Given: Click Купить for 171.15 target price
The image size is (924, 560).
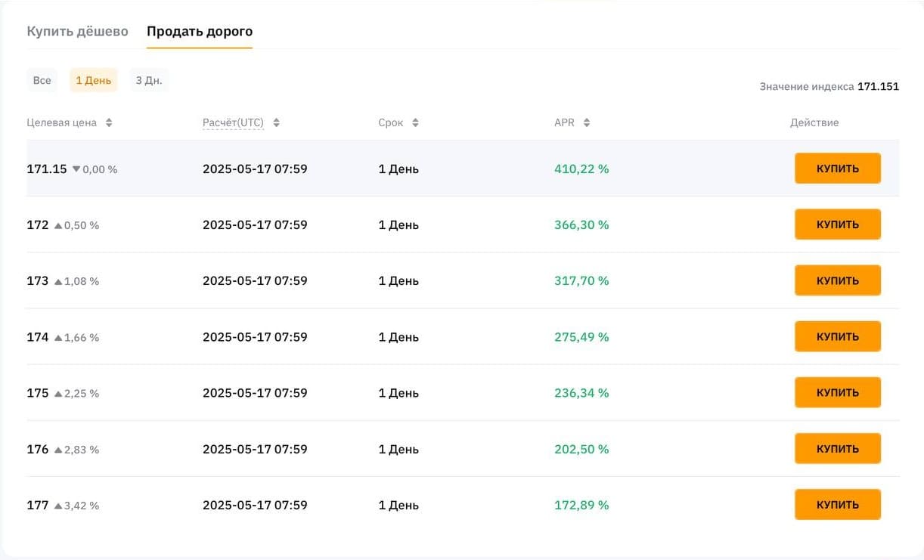Looking at the screenshot, I should 838,169.
